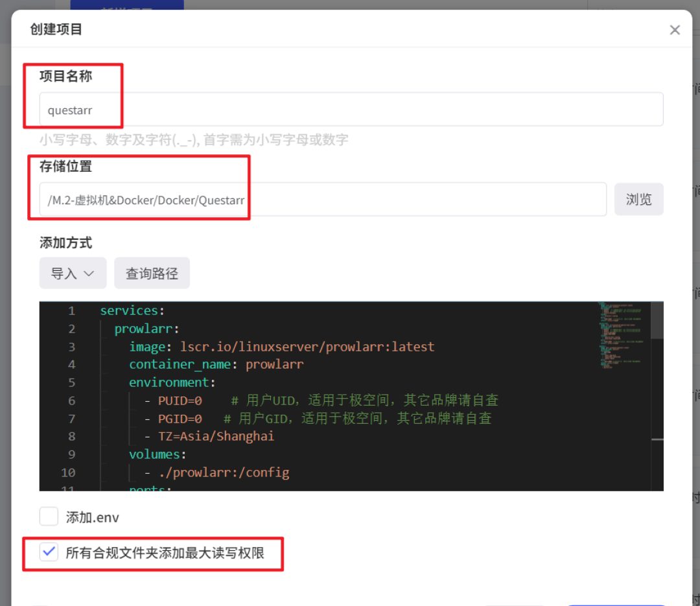Click the 浏览 browse button
700x606 pixels.
[x=638, y=199]
